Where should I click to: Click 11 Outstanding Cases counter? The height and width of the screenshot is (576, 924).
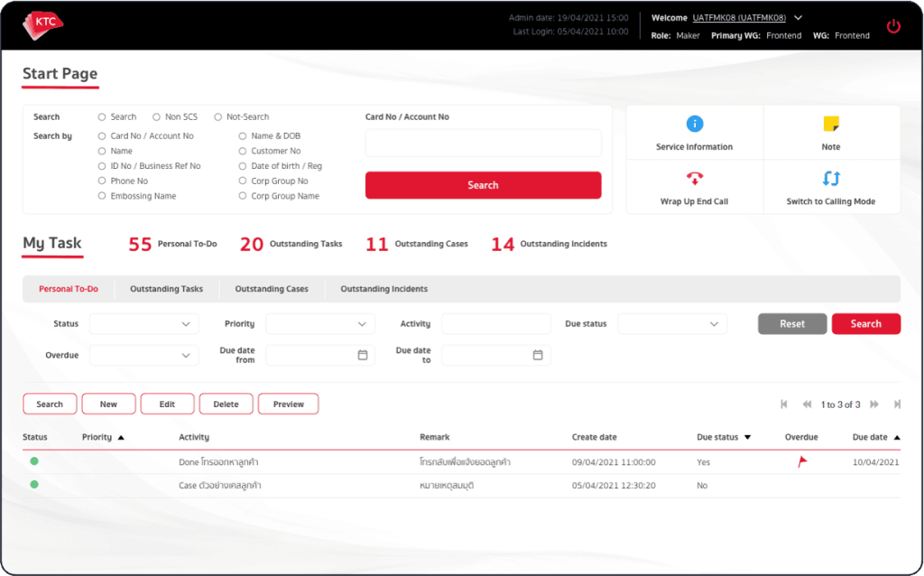(x=417, y=244)
